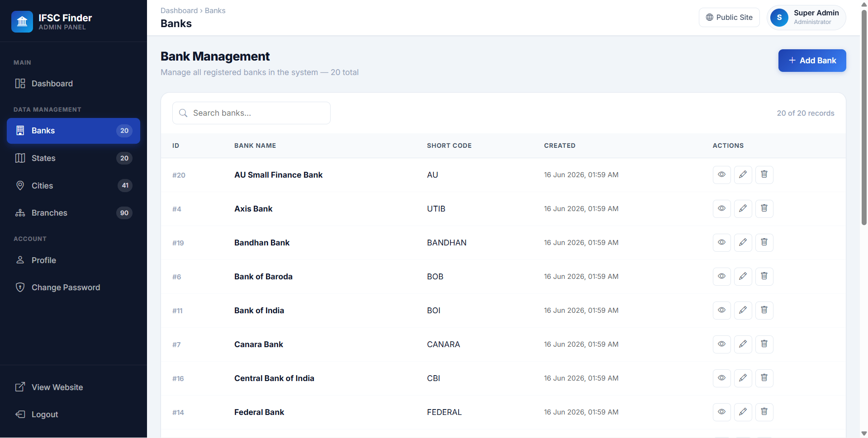Image resolution: width=868 pixels, height=438 pixels.
Task: Go to States in the sidebar
Action: pos(73,158)
